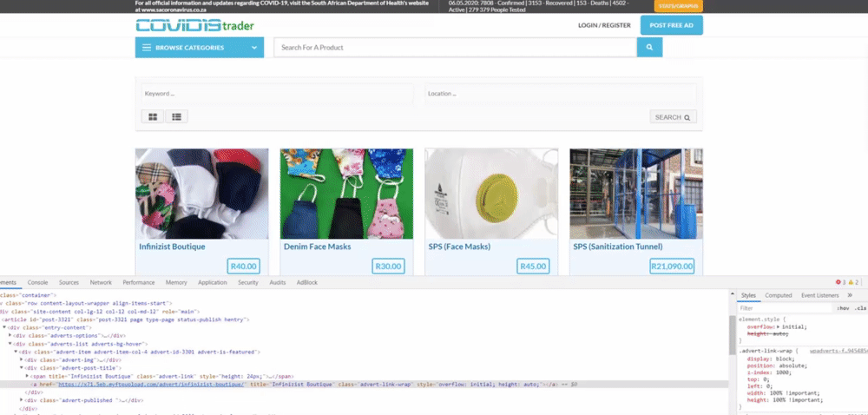Viewport: 868px width, 415px height.
Task: Click the 'display: block;' CSS declaration
Action: click(771, 359)
